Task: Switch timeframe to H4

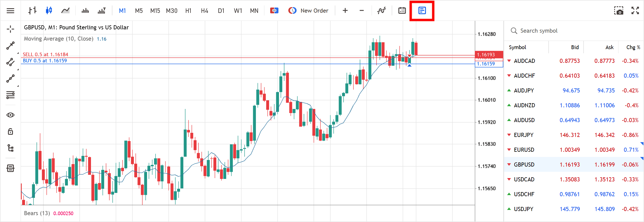Action: click(204, 11)
